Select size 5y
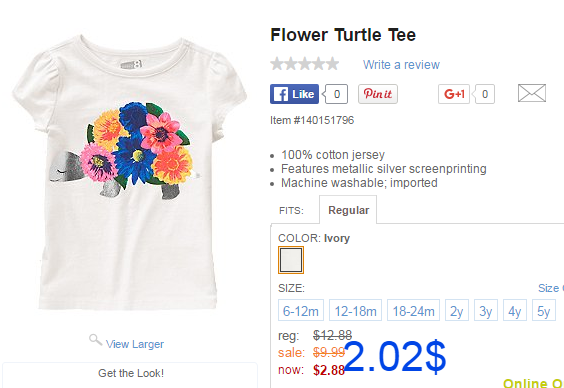 (544, 310)
